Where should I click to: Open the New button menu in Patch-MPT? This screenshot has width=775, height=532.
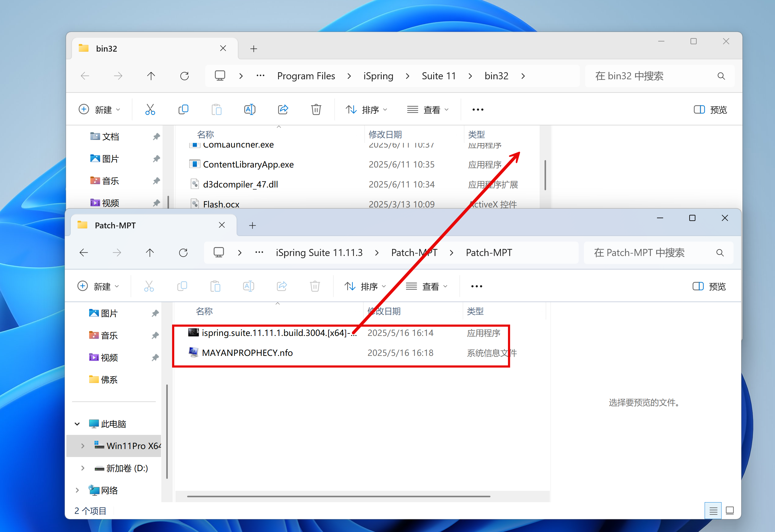click(x=98, y=286)
